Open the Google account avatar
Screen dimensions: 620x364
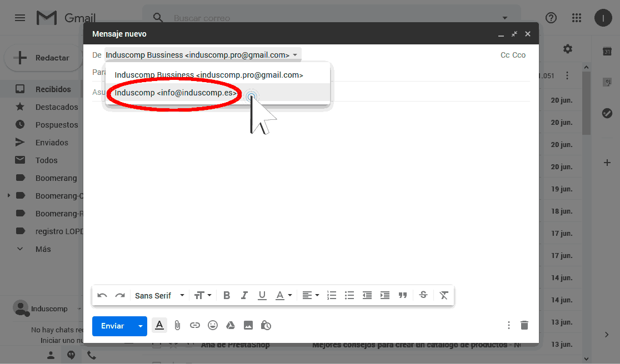(x=603, y=18)
